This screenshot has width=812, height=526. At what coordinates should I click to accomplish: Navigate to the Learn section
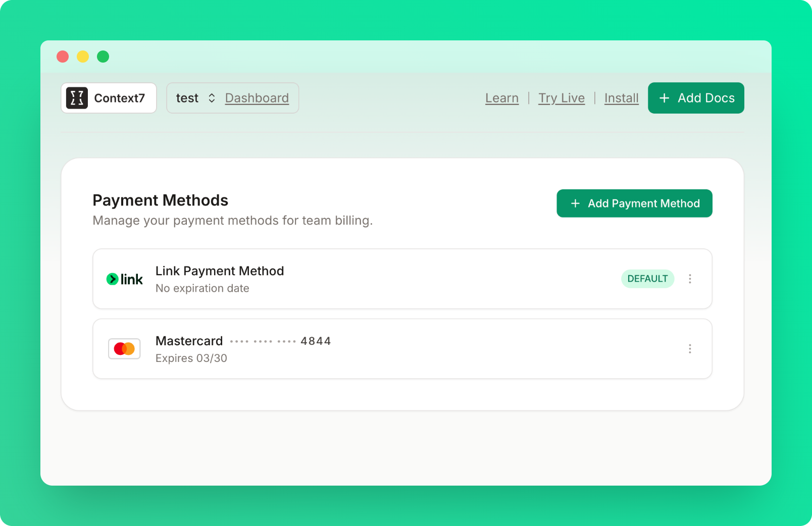[502, 98]
